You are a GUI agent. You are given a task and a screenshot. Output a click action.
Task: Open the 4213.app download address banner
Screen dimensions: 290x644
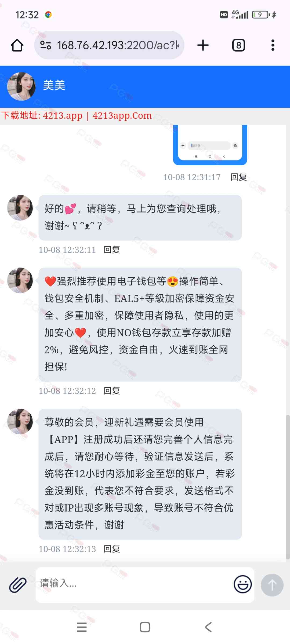(77, 116)
